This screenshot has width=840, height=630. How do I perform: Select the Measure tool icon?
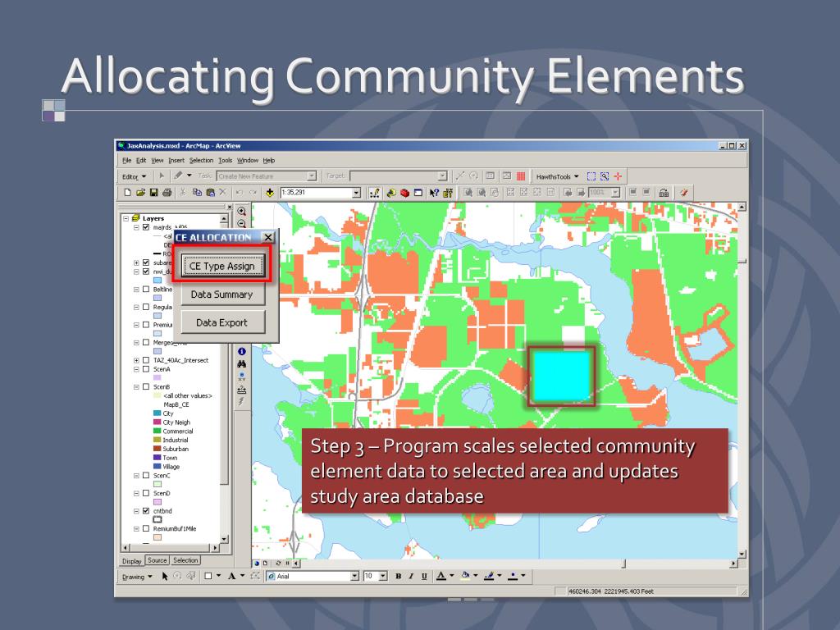click(242, 390)
